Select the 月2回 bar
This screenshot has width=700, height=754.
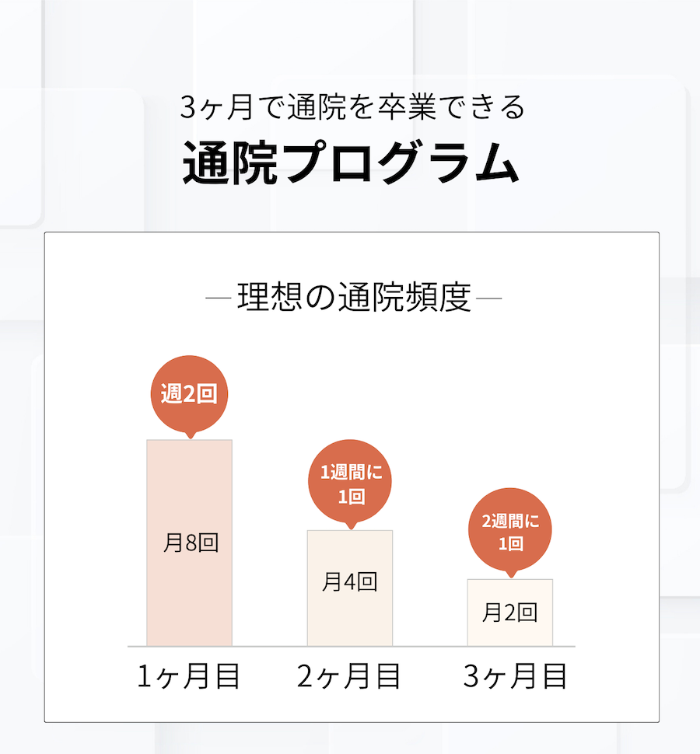click(510, 613)
